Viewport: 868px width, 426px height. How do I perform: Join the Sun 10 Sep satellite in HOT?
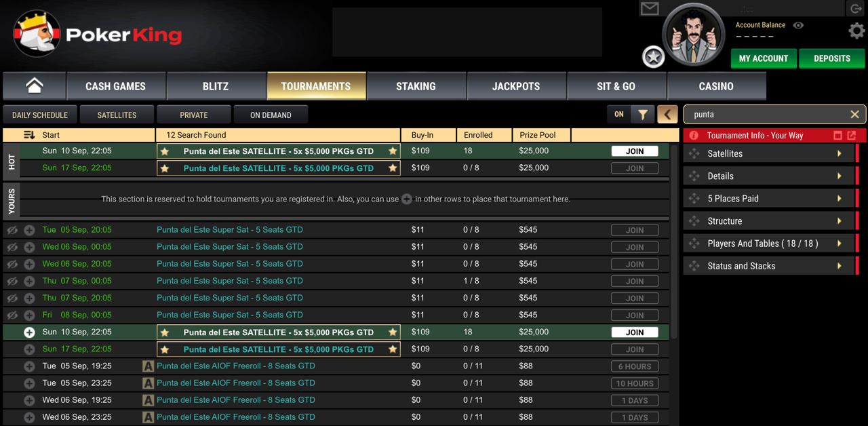click(634, 151)
